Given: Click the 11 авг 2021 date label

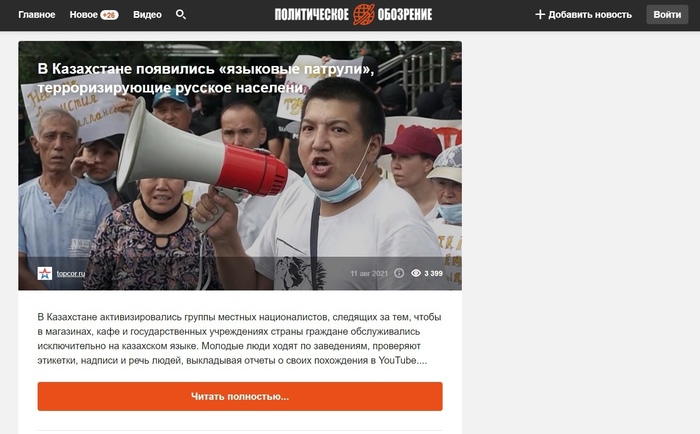Looking at the screenshot, I should [369, 273].
